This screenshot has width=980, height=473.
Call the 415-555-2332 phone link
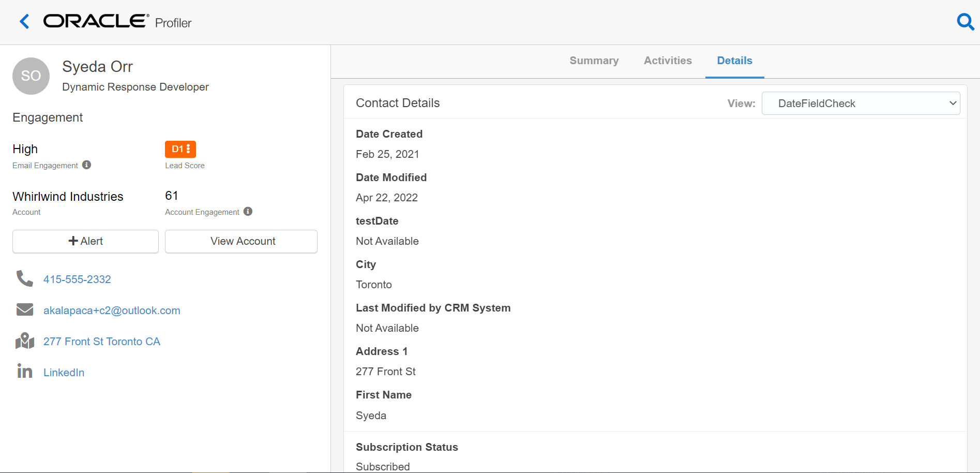[x=77, y=279]
